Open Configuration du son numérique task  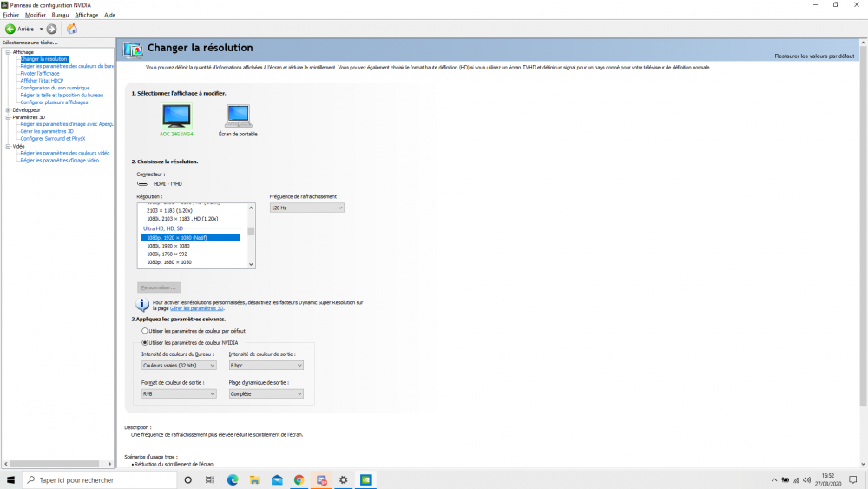click(x=55, y=88)
